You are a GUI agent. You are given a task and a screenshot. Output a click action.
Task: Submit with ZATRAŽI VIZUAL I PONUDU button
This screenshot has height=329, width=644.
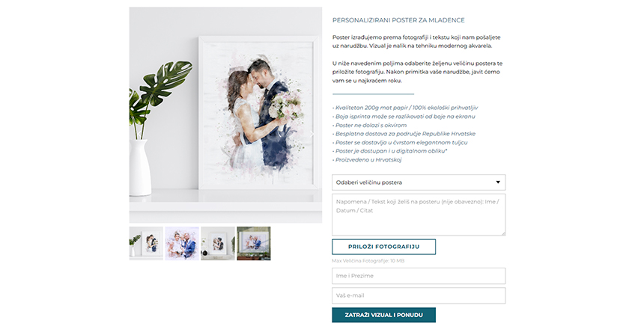pyautogui.click(x=383, y=315)
